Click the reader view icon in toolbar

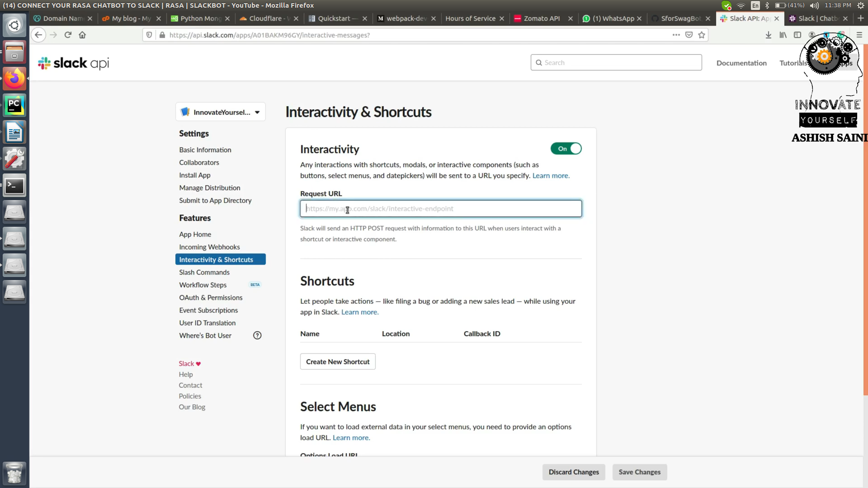797,35
